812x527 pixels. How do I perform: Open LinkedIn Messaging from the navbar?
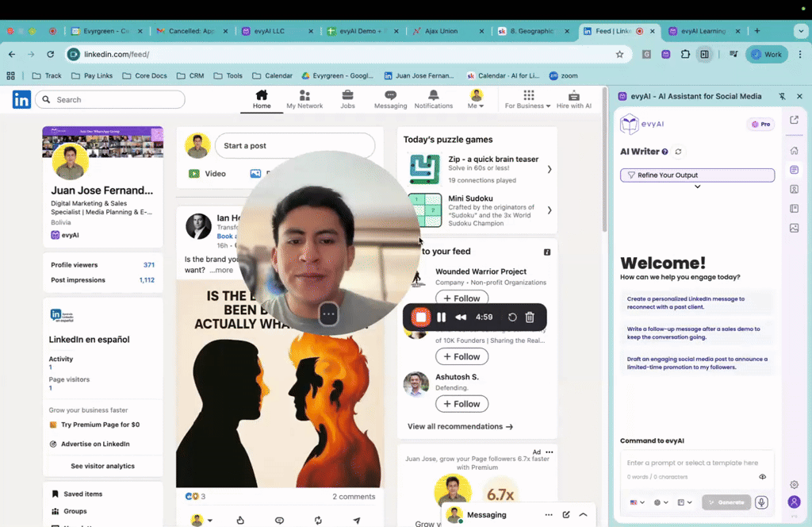pos(389,98)
